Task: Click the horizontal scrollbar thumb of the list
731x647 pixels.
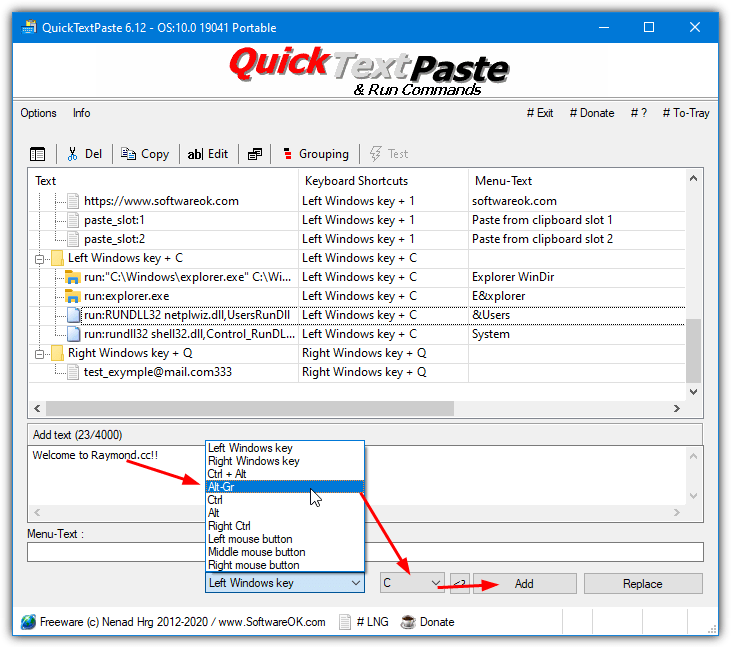Action: (x=250, y=408)
